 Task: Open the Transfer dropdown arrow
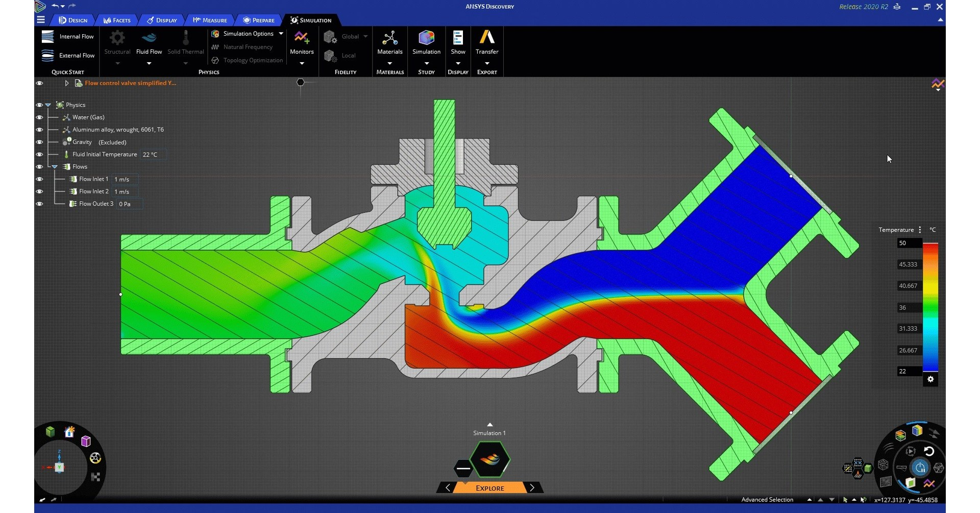click(487, 63)
